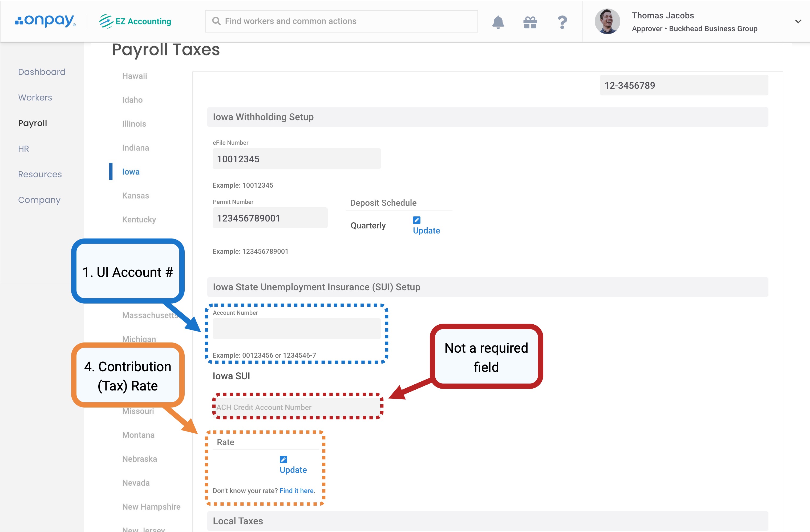
Task: Click the SUI Account Number field
Action: (x=297, y=328)
